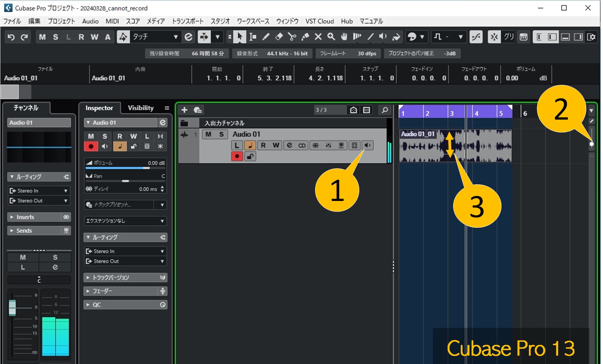Switch to the Inspector tab
Viewport: 603px width, 364px height.
tap(99, 108)
